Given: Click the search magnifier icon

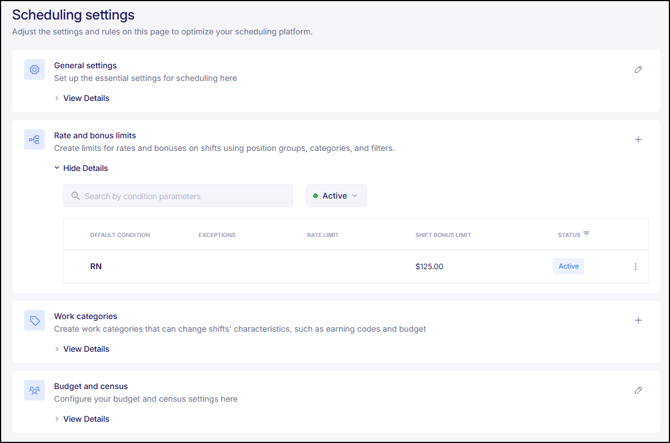Looking at the screenshot, I should click(x=75, y=196).
